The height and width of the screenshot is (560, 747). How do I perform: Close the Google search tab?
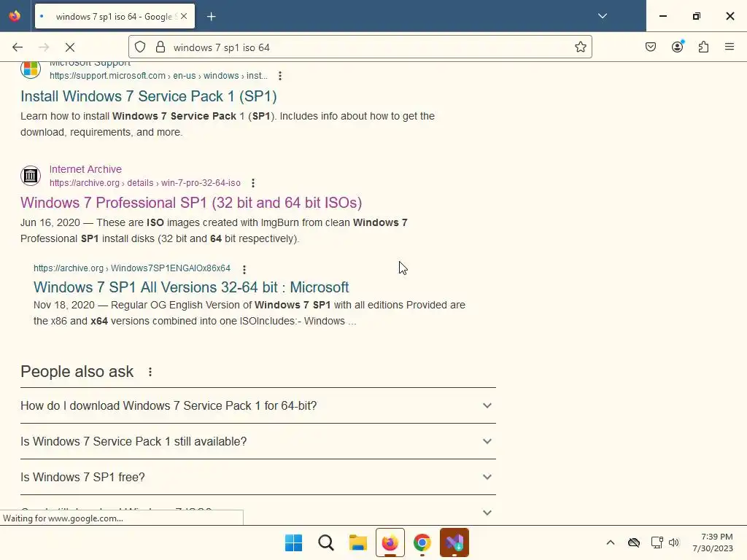[184, 16]
